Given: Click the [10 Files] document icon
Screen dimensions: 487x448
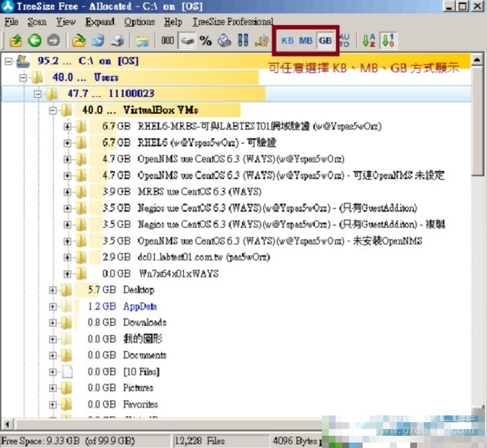Looking at the screenshot, I should 67,371.
